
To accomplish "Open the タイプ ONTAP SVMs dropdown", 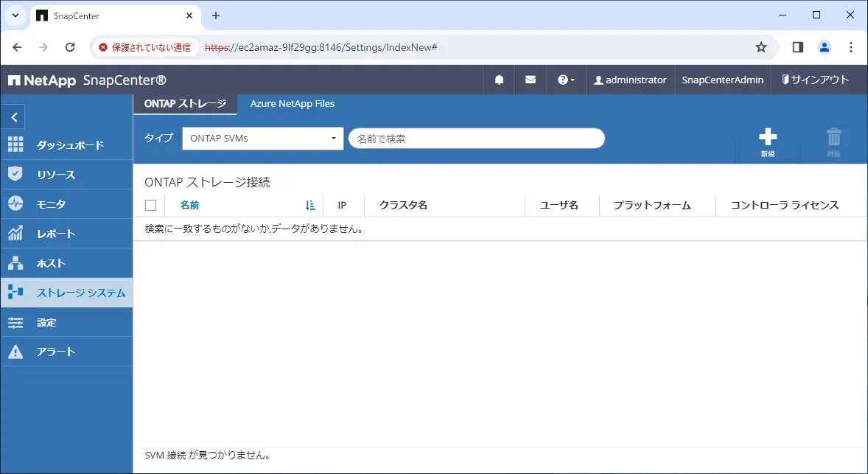I will point(262,139).
